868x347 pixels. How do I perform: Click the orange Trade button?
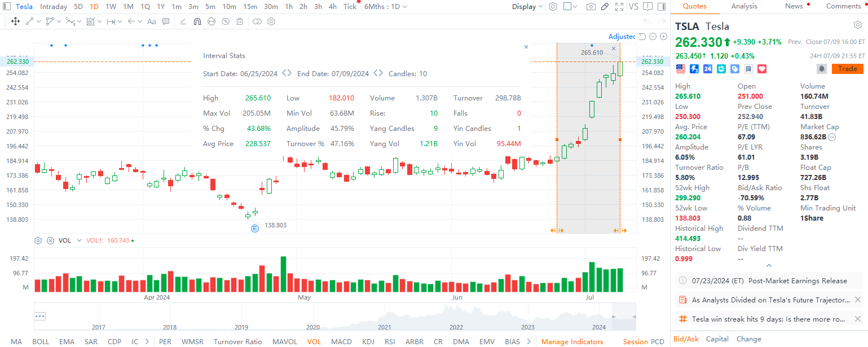[848, 69]
